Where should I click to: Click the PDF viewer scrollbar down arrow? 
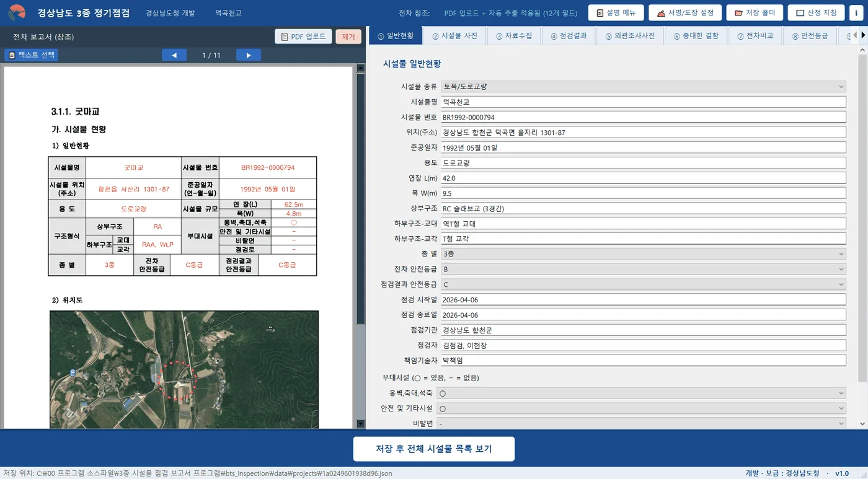[361, 424]
